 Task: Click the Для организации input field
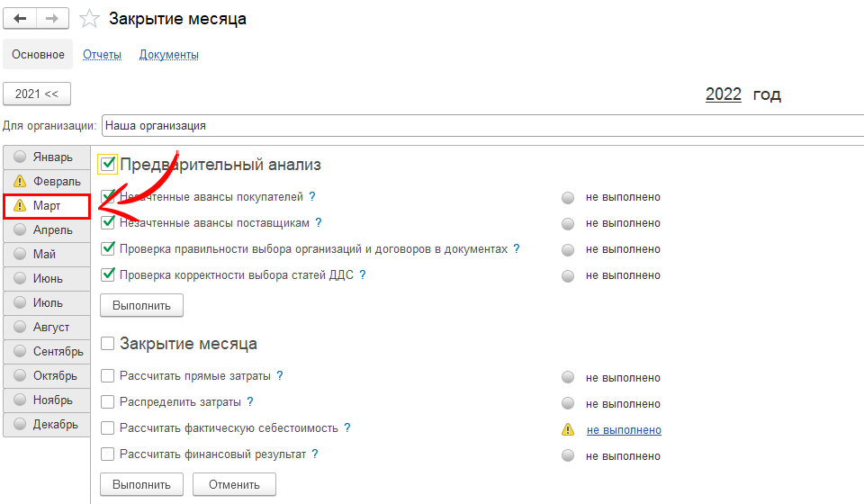[x=482, y=126]
